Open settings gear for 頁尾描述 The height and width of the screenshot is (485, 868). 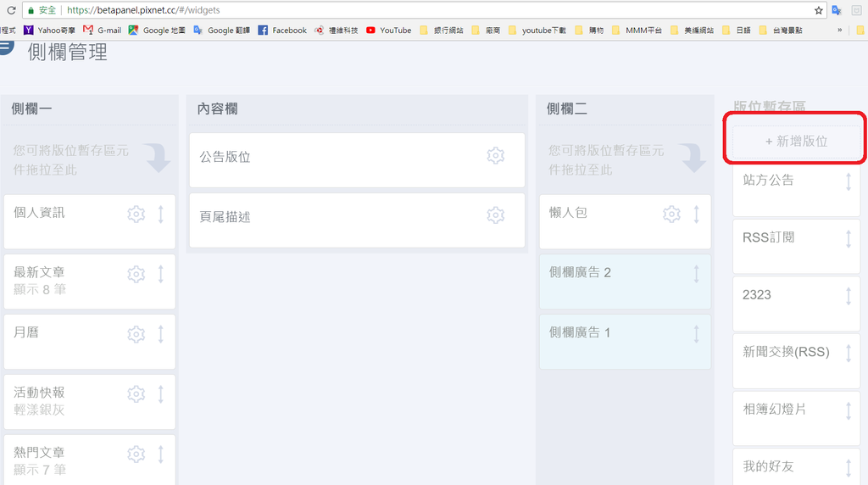(x=495, y=215)
